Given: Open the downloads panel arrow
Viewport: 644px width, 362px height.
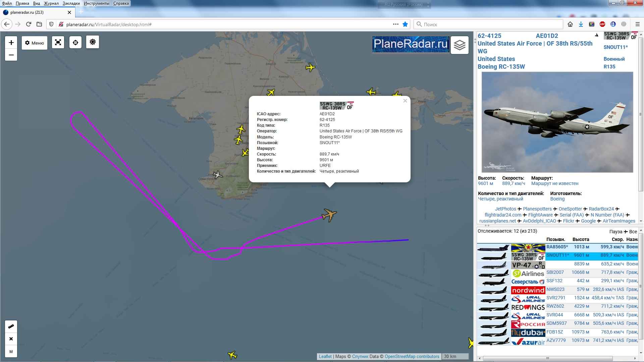Looking at the screenshot, I should (x=581, y=24).
